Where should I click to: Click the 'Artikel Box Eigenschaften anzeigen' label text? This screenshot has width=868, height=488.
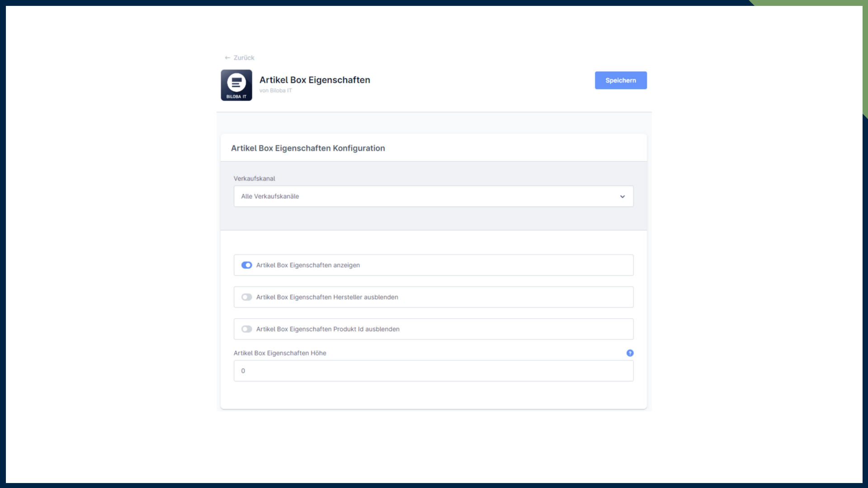click(308, 265)
